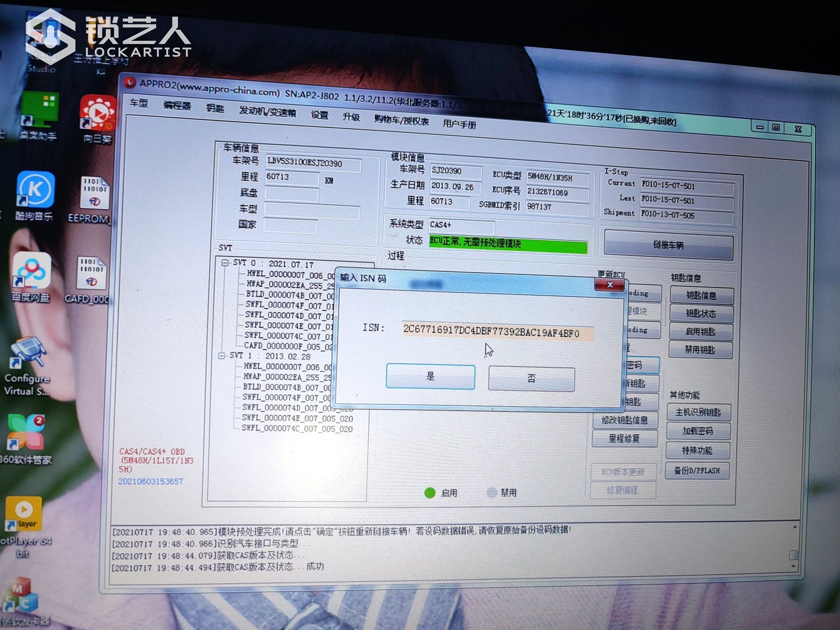Open the 桌面助手 desktop icon

[39, 117]
